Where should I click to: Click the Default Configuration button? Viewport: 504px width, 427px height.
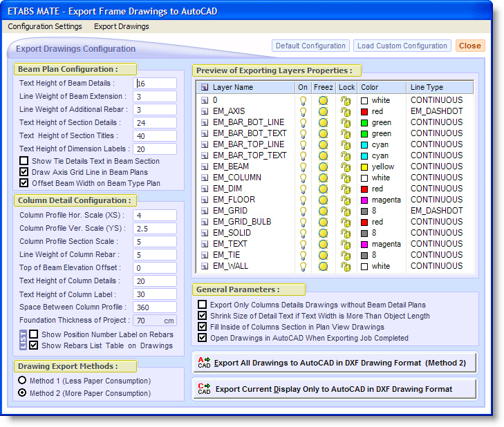(310, 46)
